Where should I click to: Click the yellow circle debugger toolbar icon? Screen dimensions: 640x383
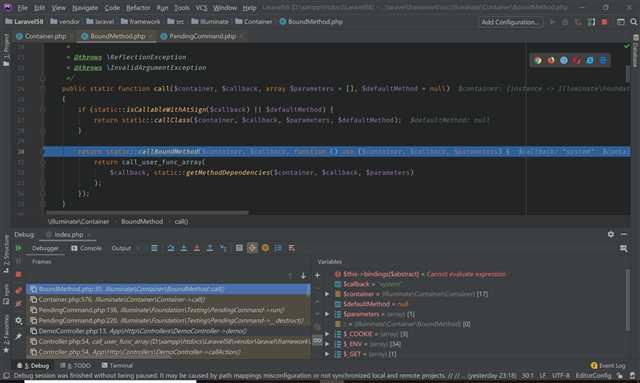(265, 248)
